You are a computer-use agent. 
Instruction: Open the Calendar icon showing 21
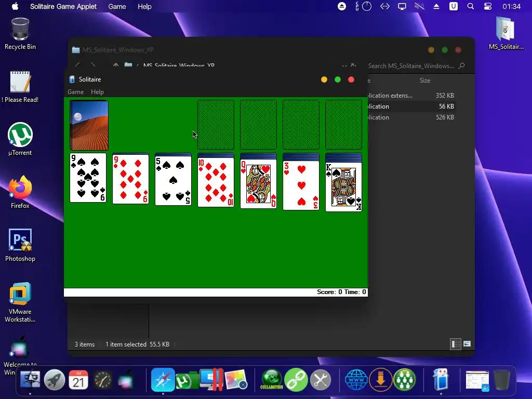(78, 380)
